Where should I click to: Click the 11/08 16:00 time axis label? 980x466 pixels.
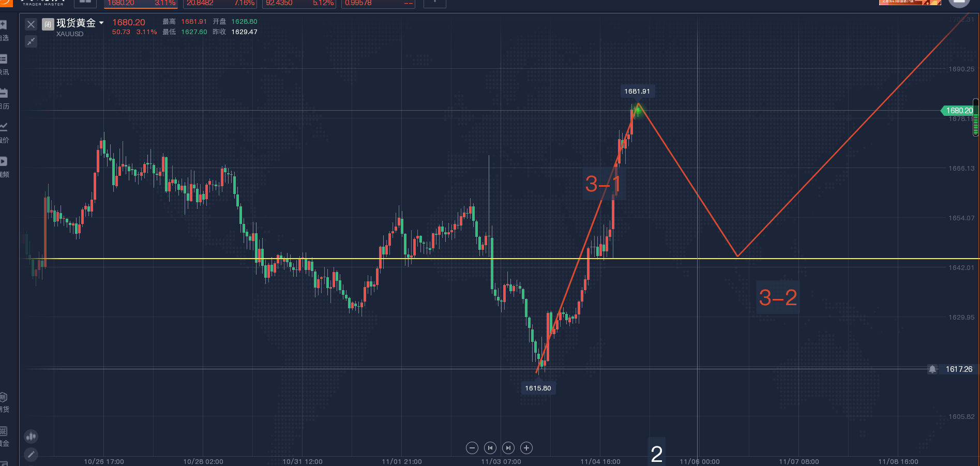point(898,461)
